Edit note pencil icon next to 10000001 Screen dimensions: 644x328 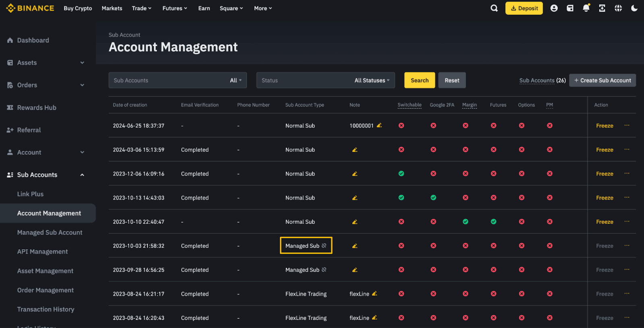click(x=379, y=125)
